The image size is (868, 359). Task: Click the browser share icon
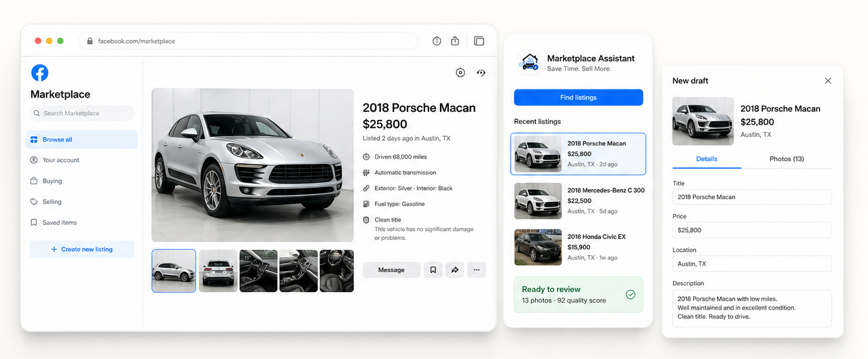(455, 41)
